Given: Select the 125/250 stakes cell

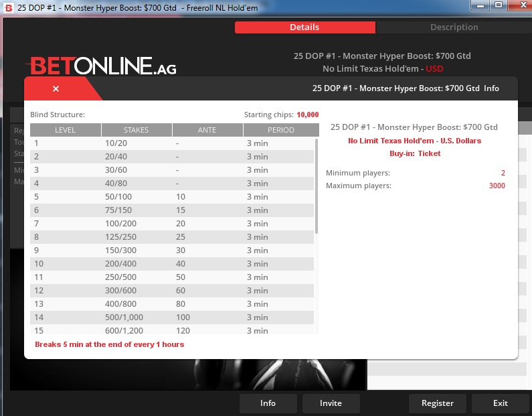Looking at the screenshot, I should [x=120, y=237].
